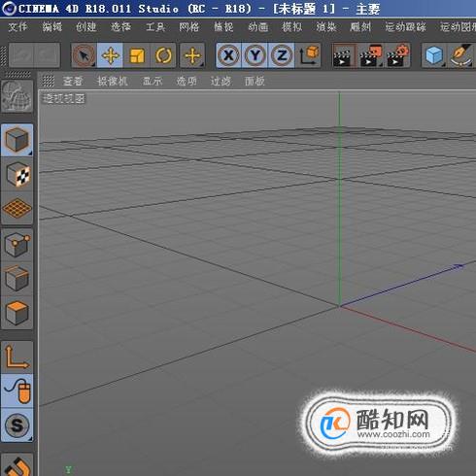This screenshot has height=476, width=476.
Task: Activate the Move tool
Action: (x=110, y=55)
